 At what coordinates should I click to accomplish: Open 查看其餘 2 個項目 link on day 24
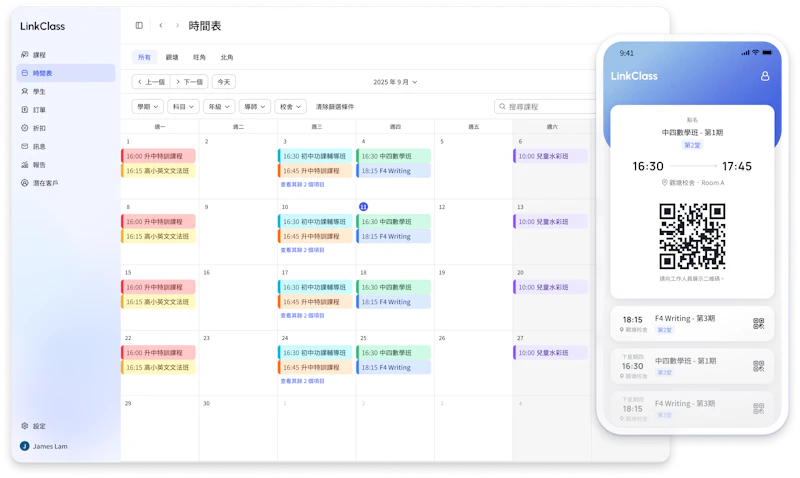pyautogui.click(x=303, y=381)
